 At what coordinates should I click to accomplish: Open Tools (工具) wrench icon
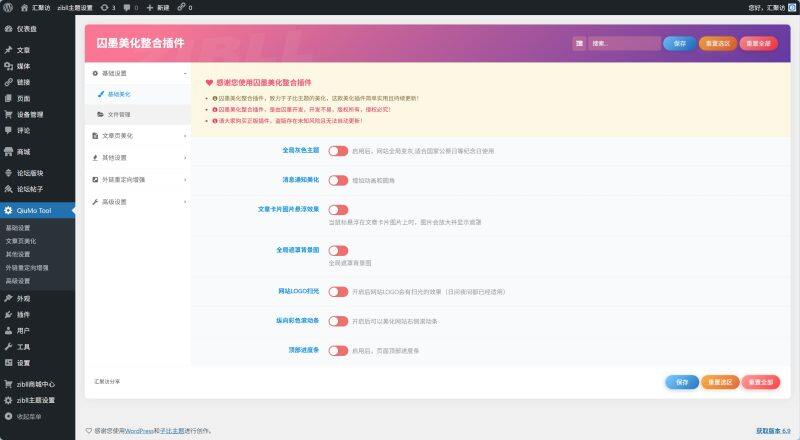[x=8, y=347]
